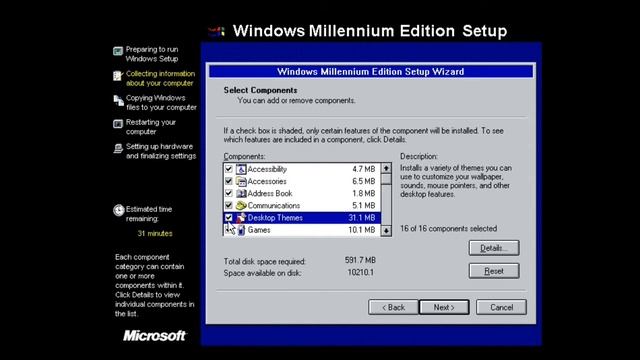This screenshot has height=360, width=640.
Task: Select the Accessories row label
Action: click(x=267, y=181)
